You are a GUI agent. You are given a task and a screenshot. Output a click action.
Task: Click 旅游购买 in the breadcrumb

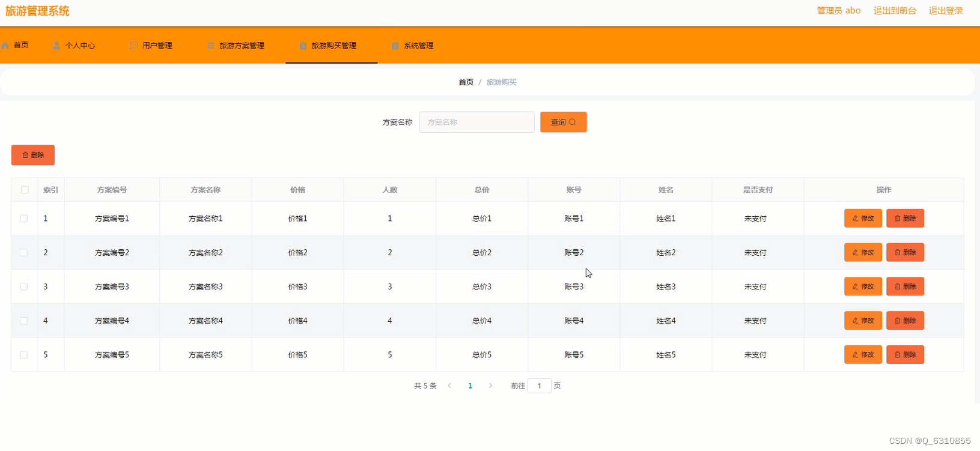point(501,82)
